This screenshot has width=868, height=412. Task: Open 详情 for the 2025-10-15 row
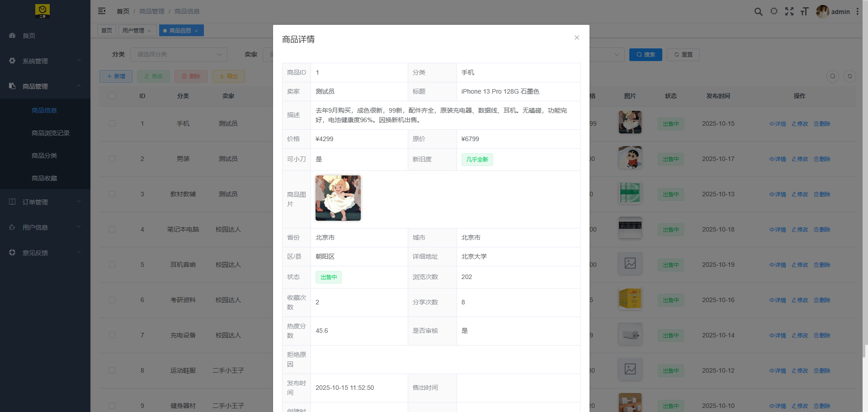778,124
